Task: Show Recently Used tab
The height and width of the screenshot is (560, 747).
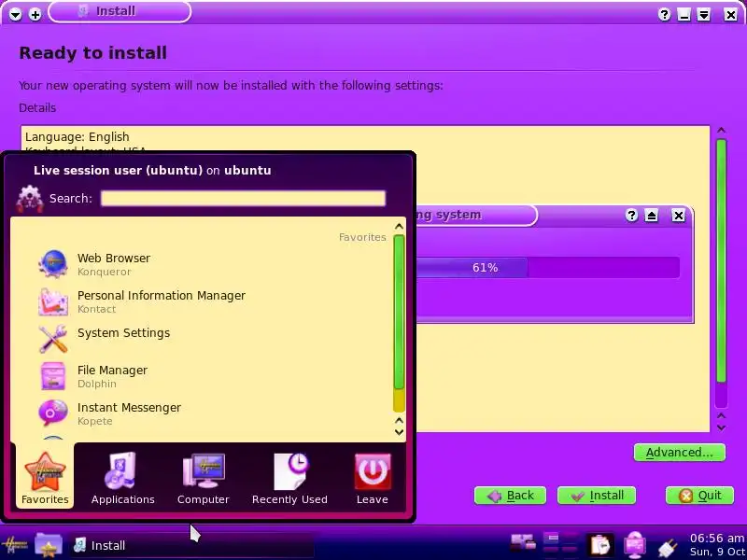Action: pyautogui.click(x=289, y=478)
